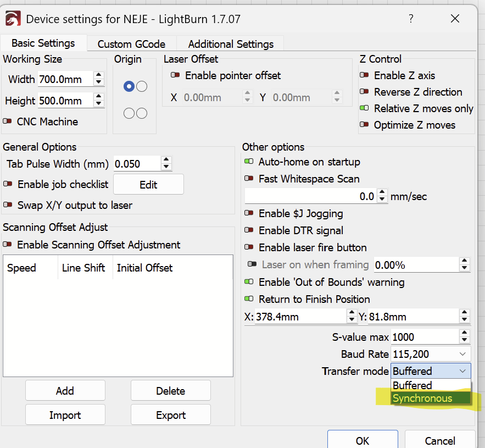This screenshot has width=485, height=448.
Task: Click the S-value max stepper arrows
Action: (x=465, y=336)
